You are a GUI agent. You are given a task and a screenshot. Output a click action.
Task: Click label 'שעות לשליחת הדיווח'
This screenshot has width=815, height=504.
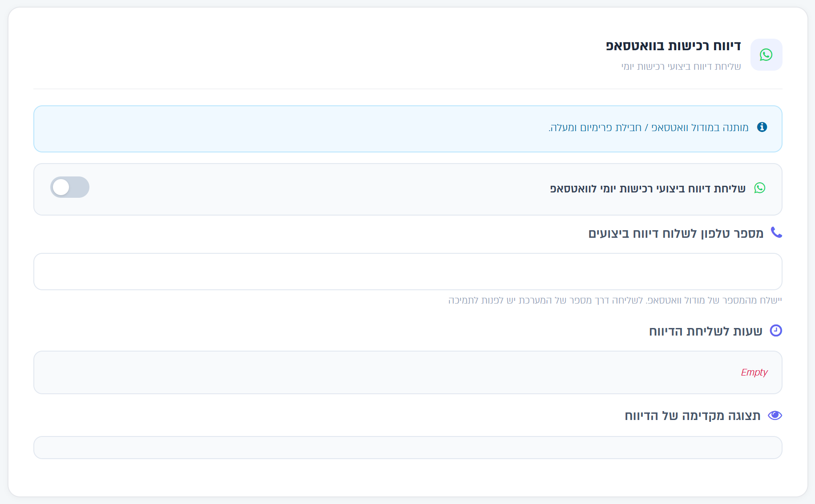click(x=706, y=331)
